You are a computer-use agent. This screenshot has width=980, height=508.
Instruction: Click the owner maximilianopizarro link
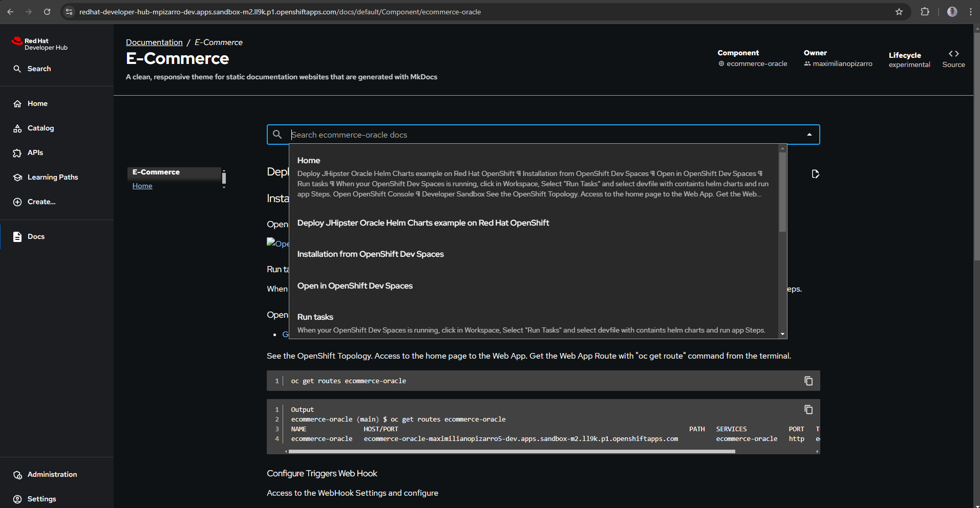tap(843, 63)
